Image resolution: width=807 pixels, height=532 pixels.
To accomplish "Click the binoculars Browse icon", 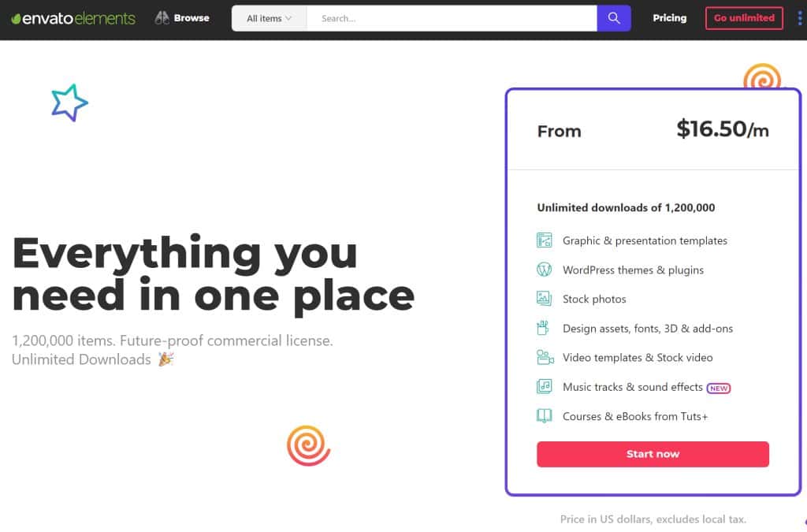I will [x=162, y=17].
